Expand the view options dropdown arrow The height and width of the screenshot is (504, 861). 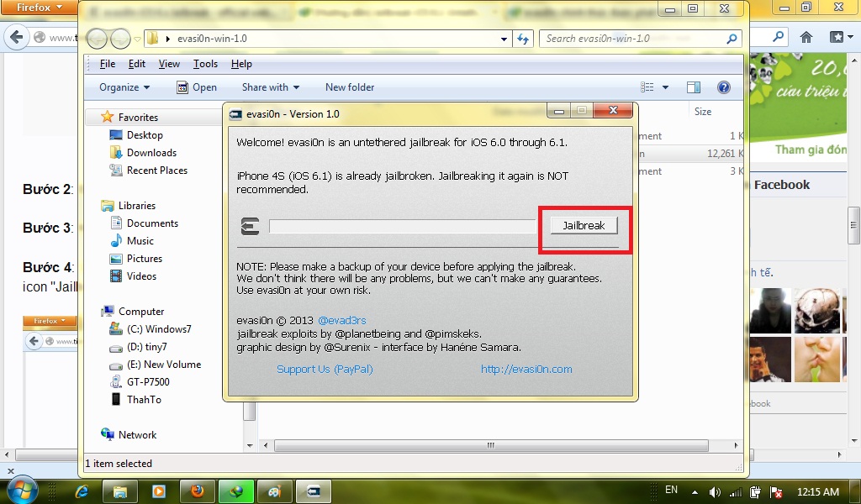coord(666,87)
